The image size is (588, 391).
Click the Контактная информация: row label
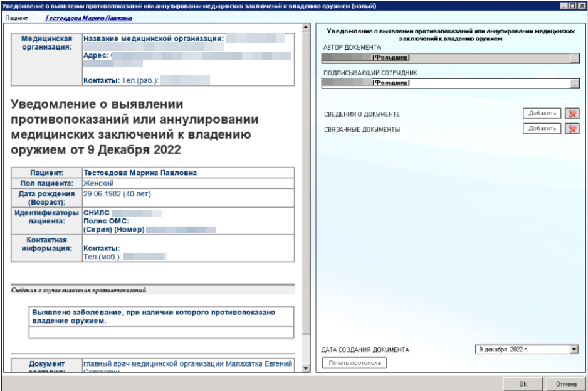46,244
